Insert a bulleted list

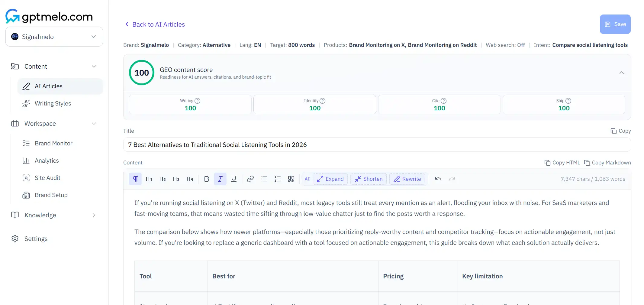[264, 179]
